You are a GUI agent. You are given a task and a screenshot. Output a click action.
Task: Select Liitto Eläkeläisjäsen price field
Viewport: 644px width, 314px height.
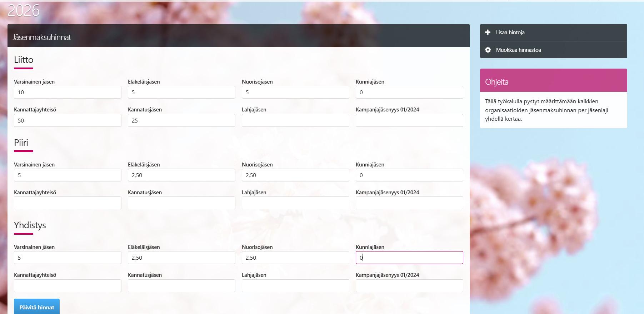(181, 93)
